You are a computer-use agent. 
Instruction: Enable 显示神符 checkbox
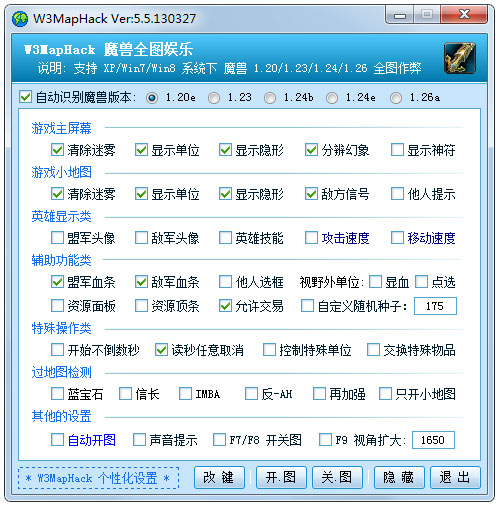click(397, 150)
